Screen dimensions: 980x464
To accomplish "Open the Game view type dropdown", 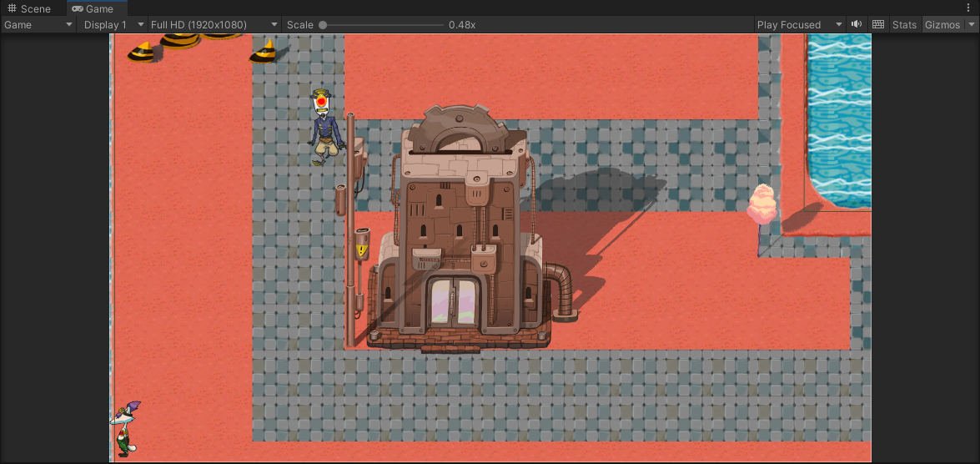I will coord(38,25).
